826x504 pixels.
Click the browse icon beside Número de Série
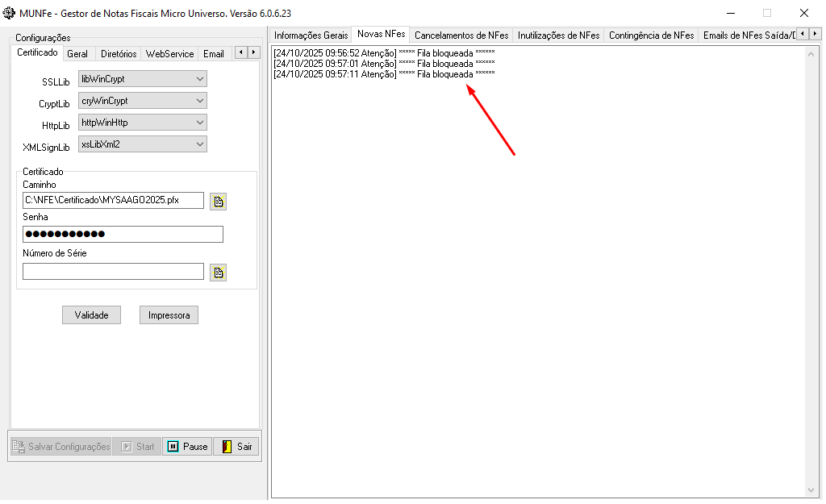click(218, 273)
